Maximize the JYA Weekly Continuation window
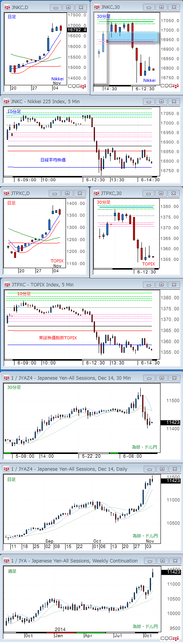The height and width of the screenshot is (644, 183). click(x=162, y=561)
